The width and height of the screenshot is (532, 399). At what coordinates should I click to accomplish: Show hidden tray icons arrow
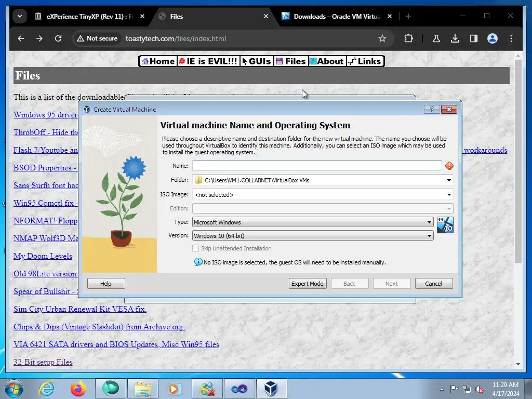pyautogui.click(x=442, y=389)
